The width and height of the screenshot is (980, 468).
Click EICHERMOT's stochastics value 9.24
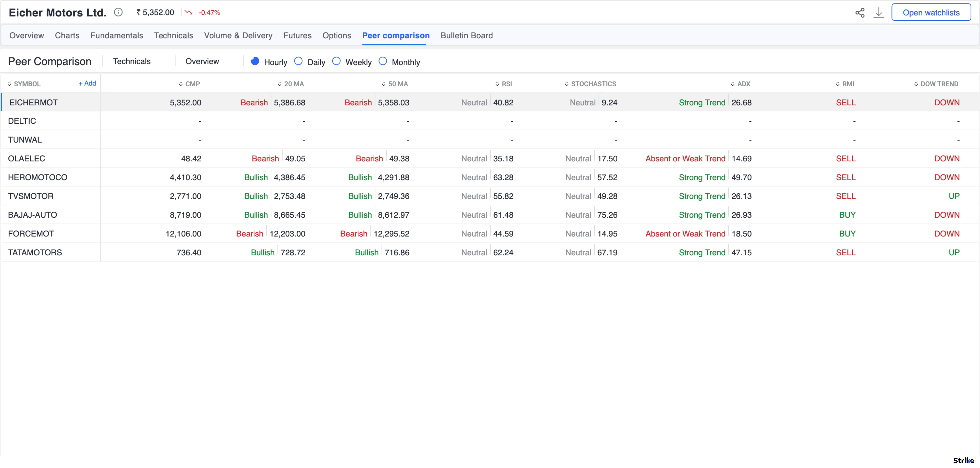609,102
